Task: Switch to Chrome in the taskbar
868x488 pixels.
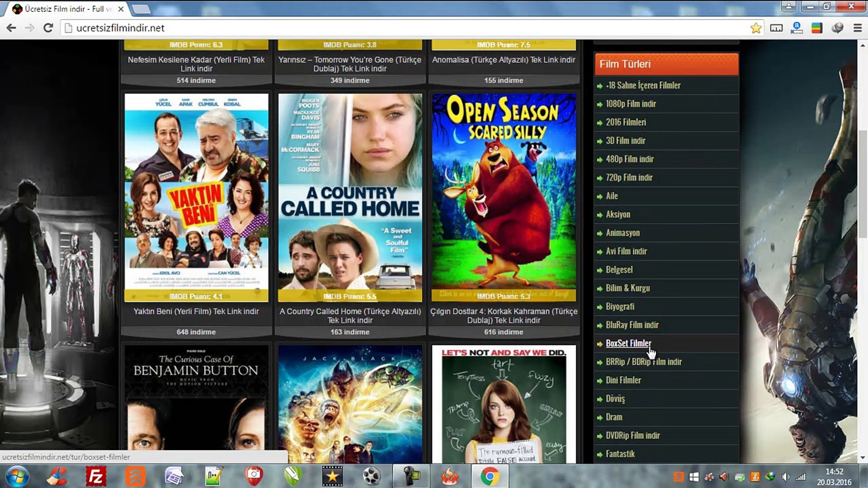Action: click(490, 476)
